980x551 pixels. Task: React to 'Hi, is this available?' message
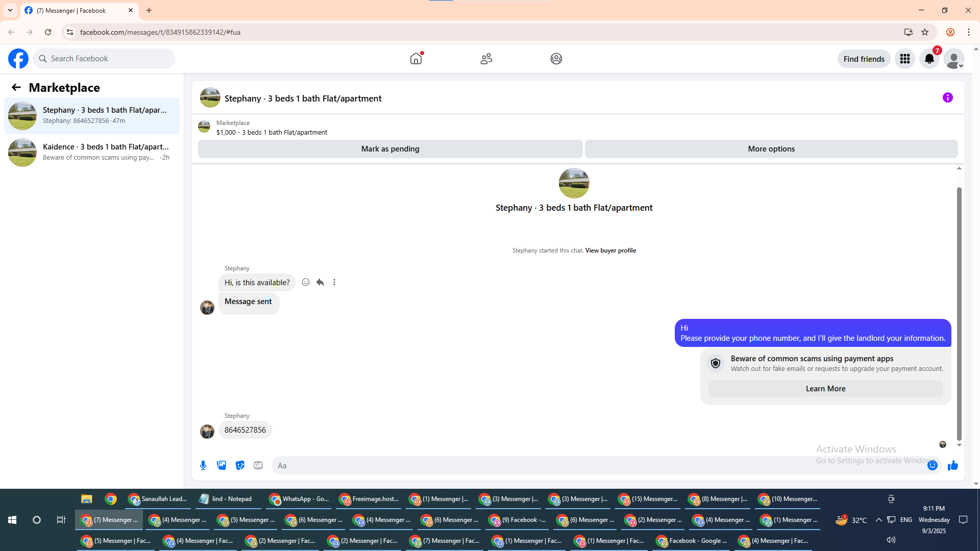point(306,282)
